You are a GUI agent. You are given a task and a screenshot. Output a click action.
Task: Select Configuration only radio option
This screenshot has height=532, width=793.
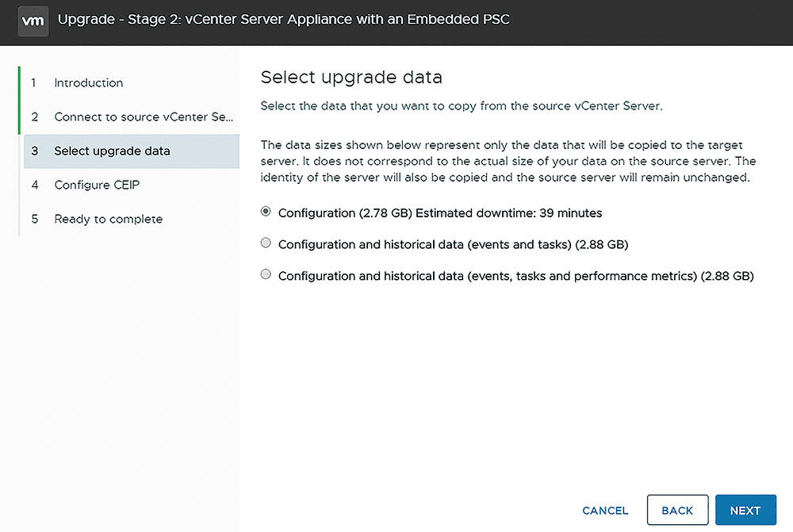click(266, 212)
